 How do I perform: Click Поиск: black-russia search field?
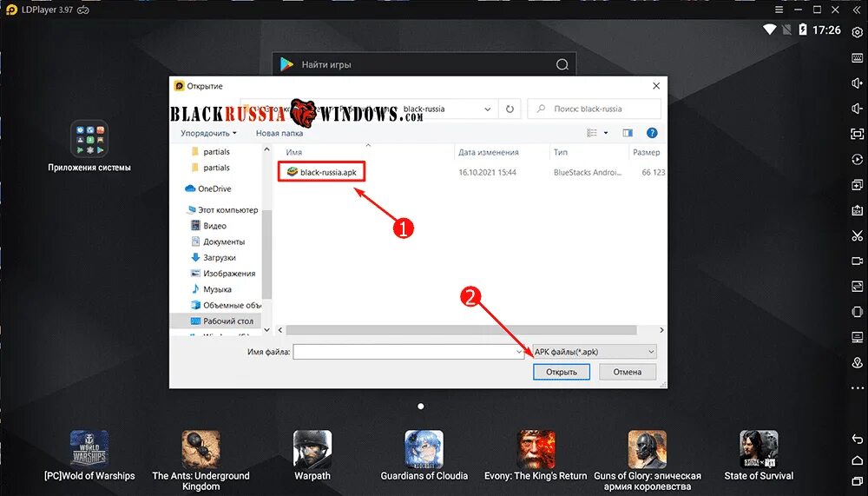pos(595,109)
